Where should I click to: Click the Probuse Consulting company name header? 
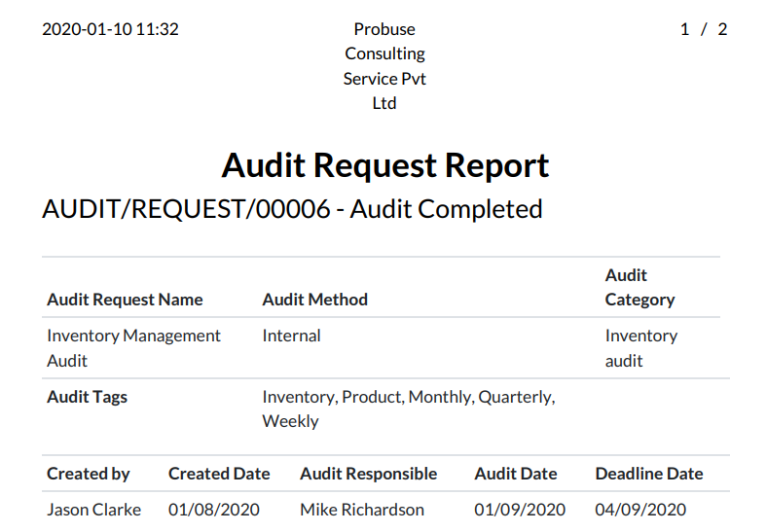[384, 66]
